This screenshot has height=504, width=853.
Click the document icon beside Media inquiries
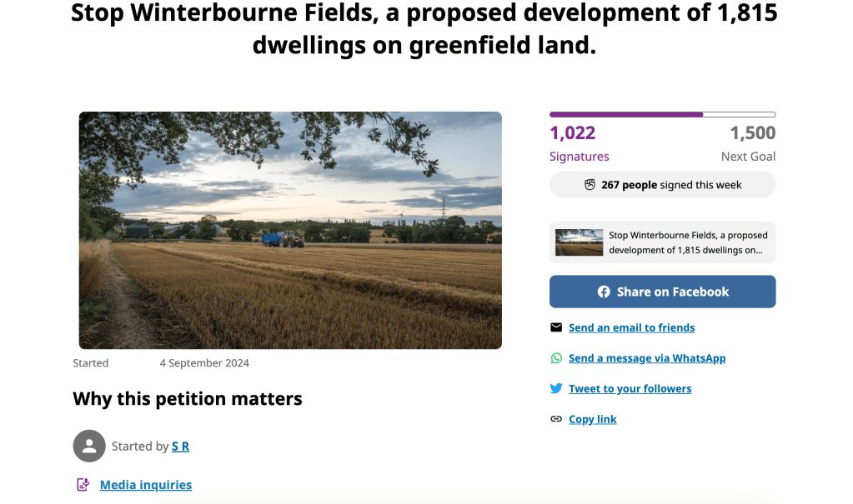coord(83,484)
